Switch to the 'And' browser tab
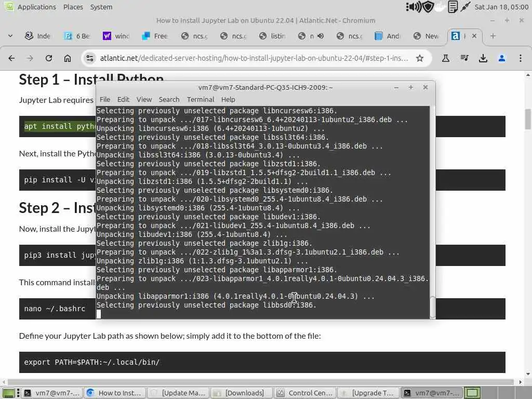Screen dimensions: 532x399 388,36
